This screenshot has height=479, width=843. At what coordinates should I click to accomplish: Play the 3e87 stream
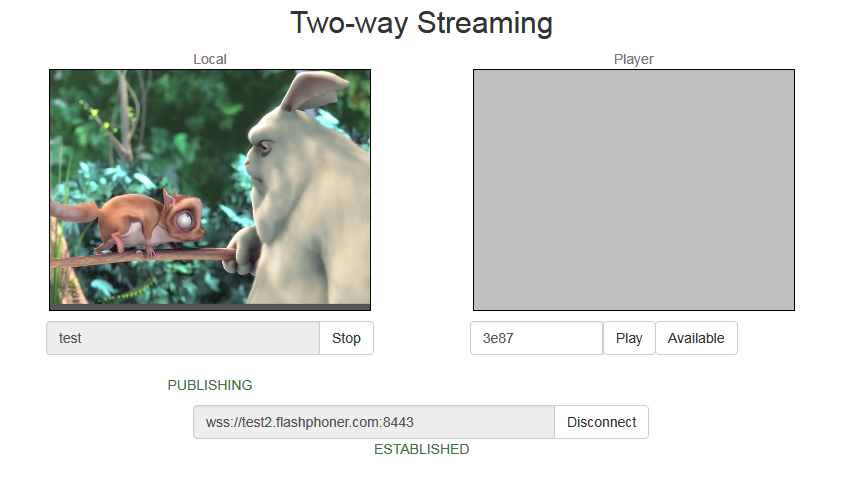tap(628, 338)
